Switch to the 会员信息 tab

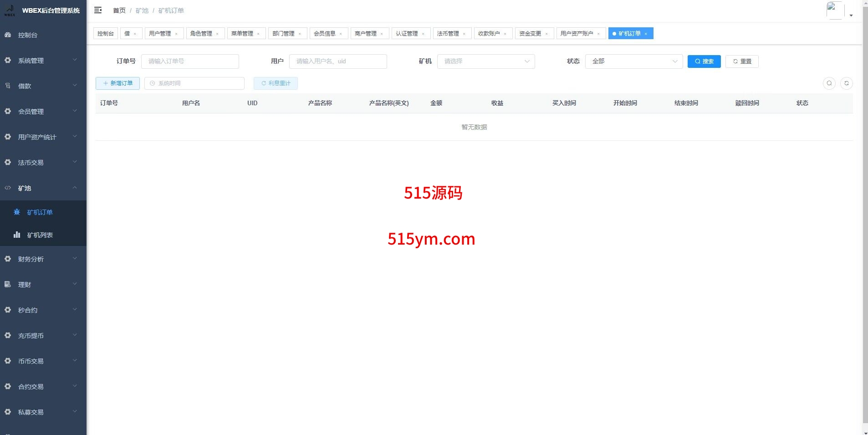point(324,34)
